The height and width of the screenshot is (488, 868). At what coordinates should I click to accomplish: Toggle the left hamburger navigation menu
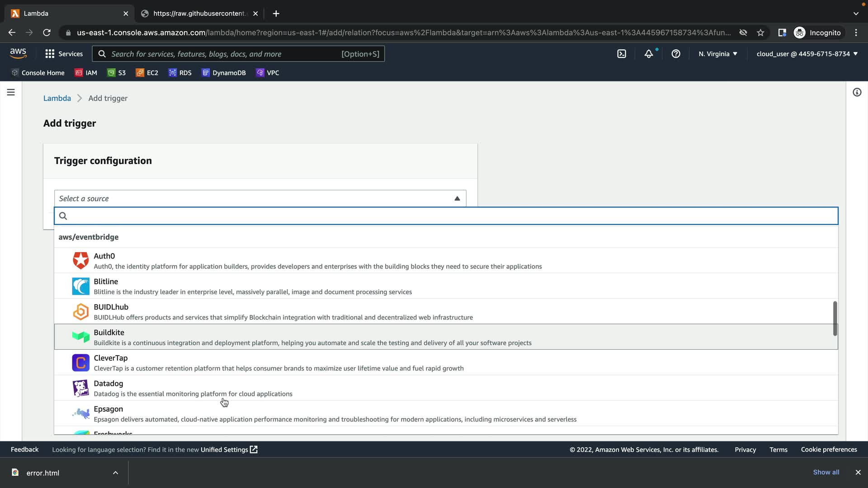pyautogui.click(x=11, y=92)
